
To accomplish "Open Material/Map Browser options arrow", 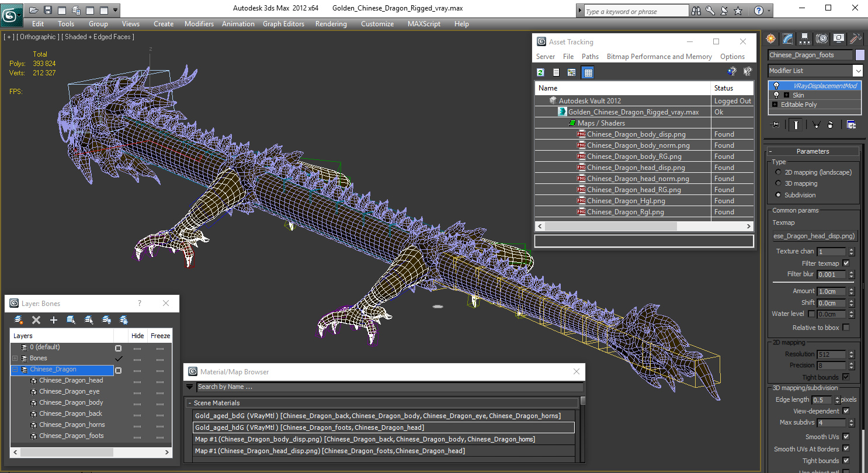I will pos(189,387).
